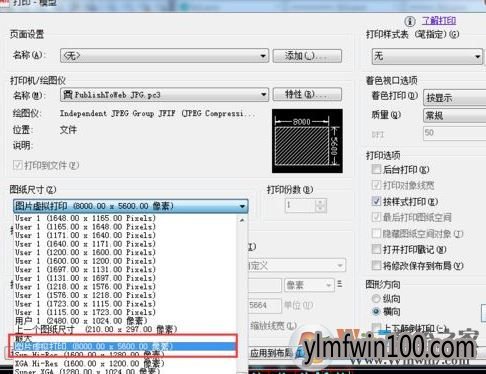Screen dimensions: 486x374
Task: Open the 打印样式表 dropdown showing 无
Action: click(427, 56)
